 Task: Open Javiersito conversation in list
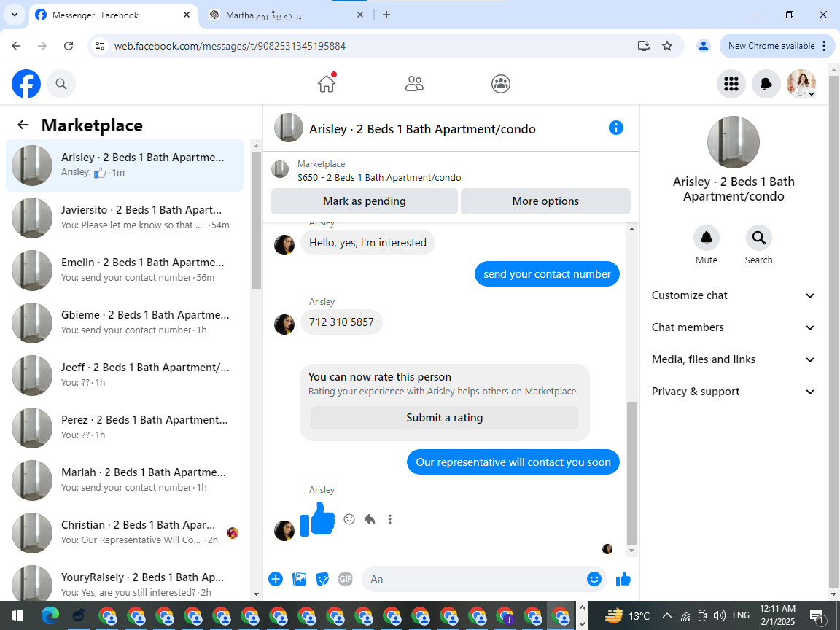[125, 217]
